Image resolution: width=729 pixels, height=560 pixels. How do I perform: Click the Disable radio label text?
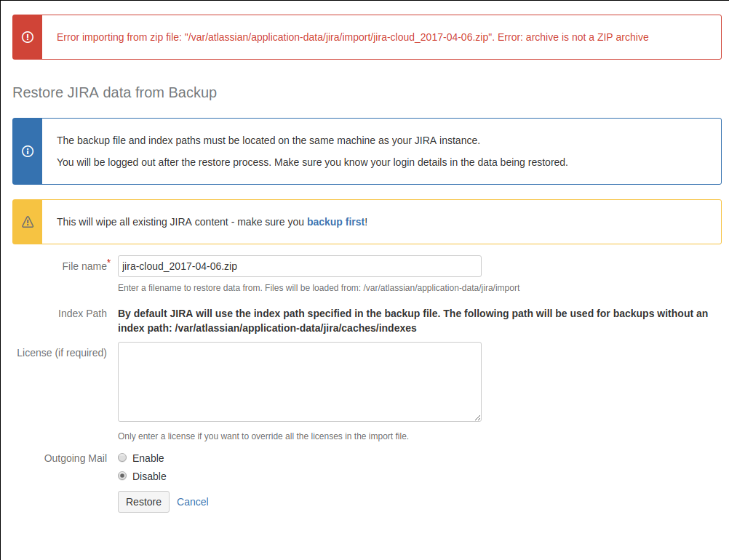pyautogui.click(x=149, y=476)
